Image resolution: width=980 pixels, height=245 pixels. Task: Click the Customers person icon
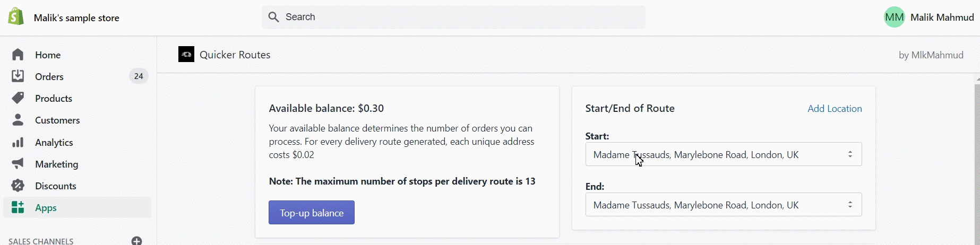18,120
